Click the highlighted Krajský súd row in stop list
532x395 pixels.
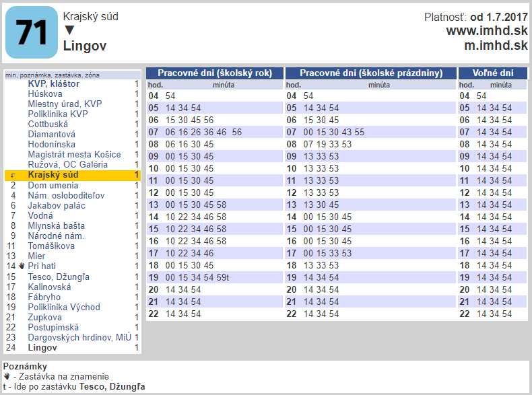pyautogui.click(x=73, y=175)
